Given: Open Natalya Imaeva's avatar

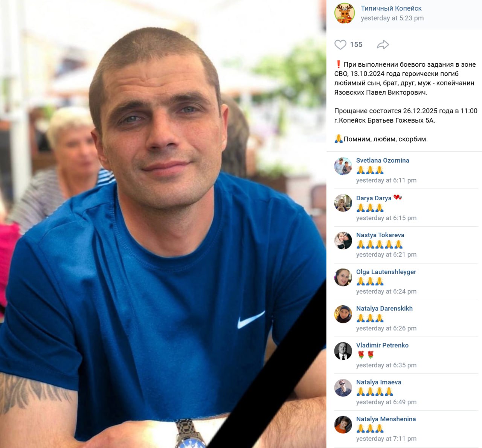Looking at the screenshot, I should pyautogui.click(x=343, y=388).
